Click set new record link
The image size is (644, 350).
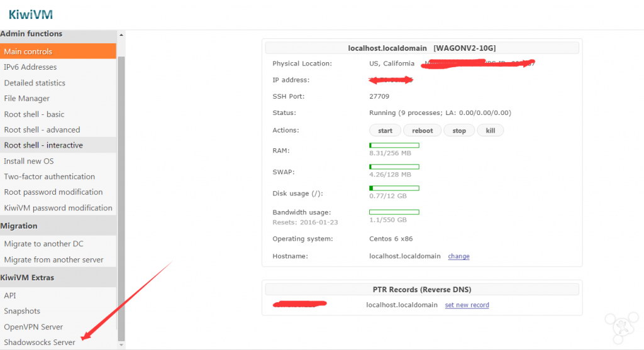point(467,305)
